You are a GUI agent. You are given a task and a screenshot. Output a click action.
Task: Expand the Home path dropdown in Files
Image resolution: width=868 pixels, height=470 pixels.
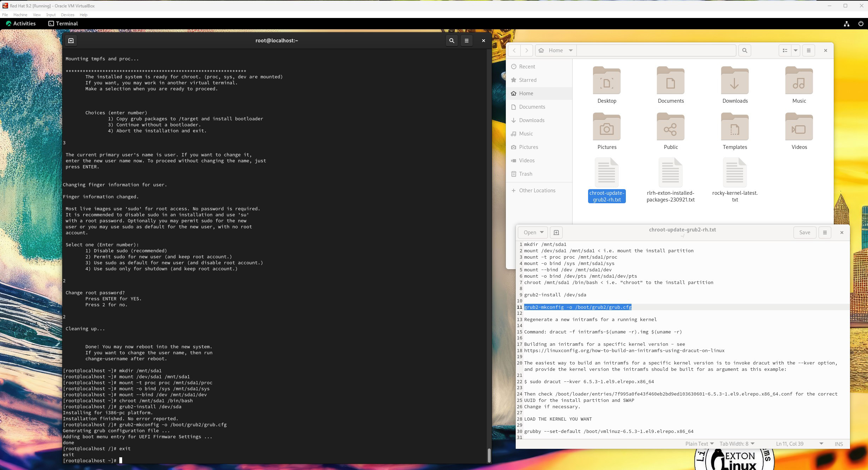click(x=571, y=50)
